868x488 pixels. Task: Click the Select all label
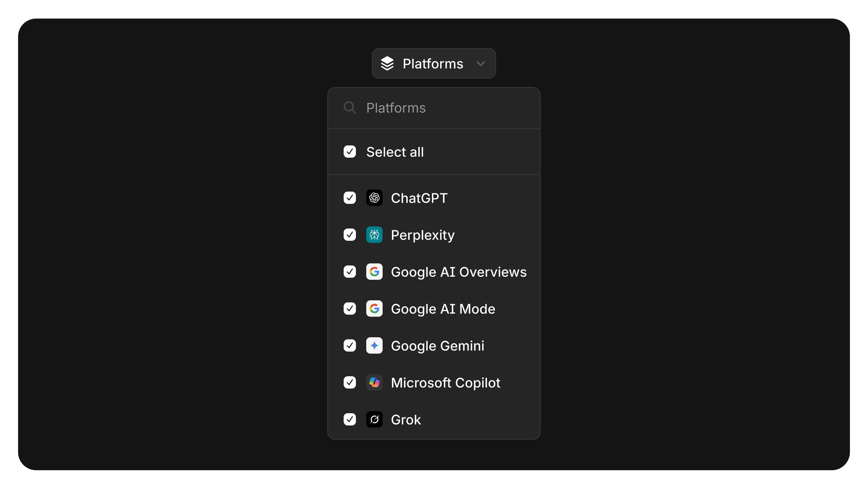pos(395,152)
